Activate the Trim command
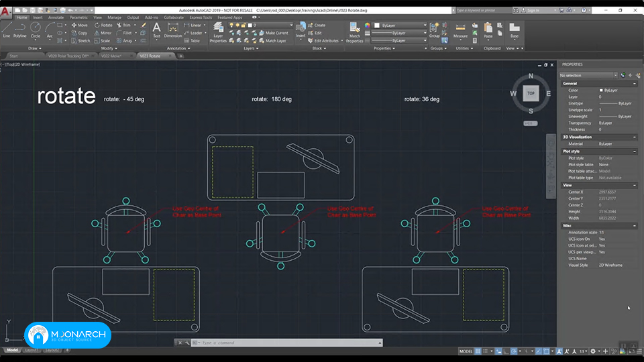 (123, 25)
